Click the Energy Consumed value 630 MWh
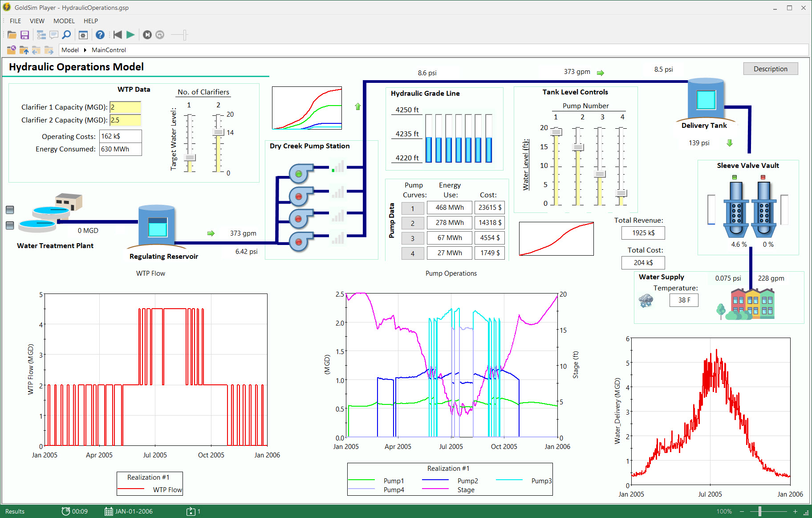Image resolution: width=812 pixels, height=518 pixels. (120, 149)
